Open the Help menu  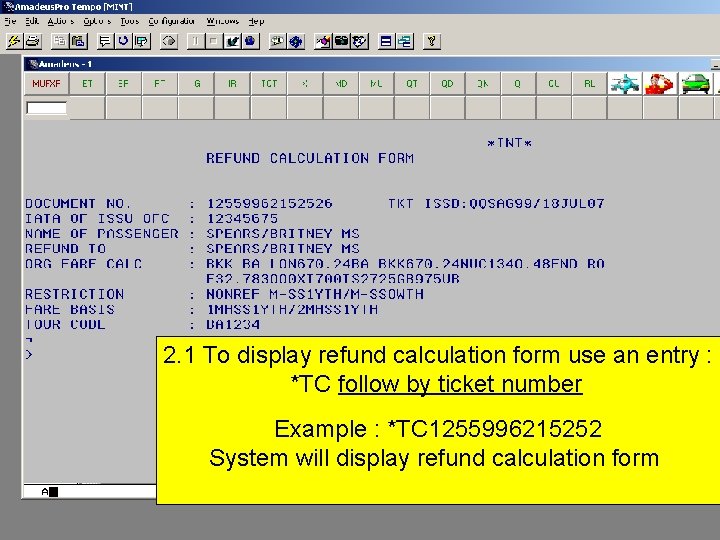(256, 21)
